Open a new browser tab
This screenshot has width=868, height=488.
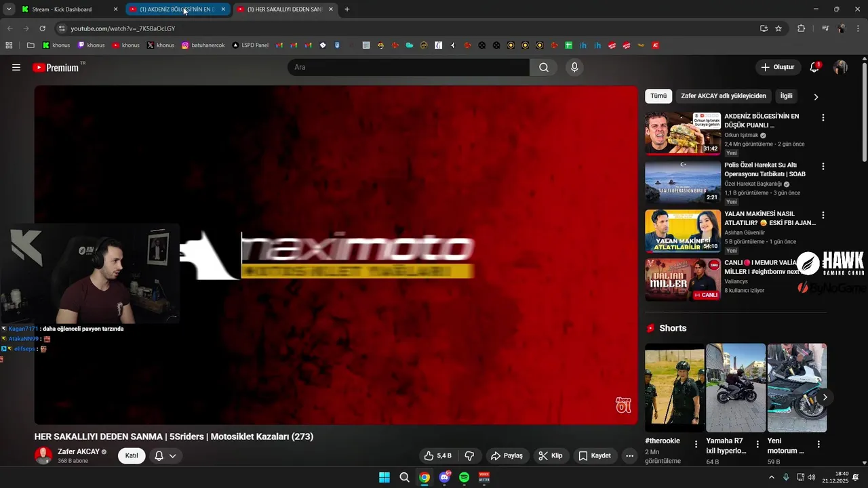[x=347, y=9]
